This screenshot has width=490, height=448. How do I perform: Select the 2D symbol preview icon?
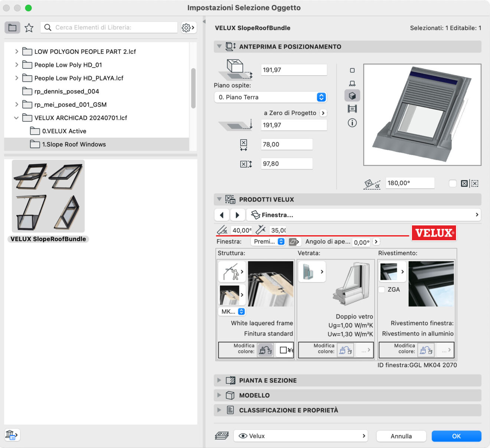click(352, 70)
